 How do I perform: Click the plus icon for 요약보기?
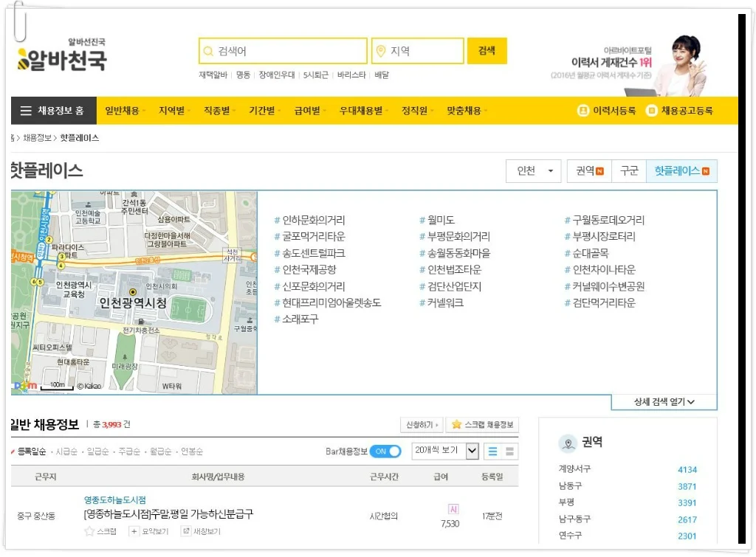[x=134, y=531]
